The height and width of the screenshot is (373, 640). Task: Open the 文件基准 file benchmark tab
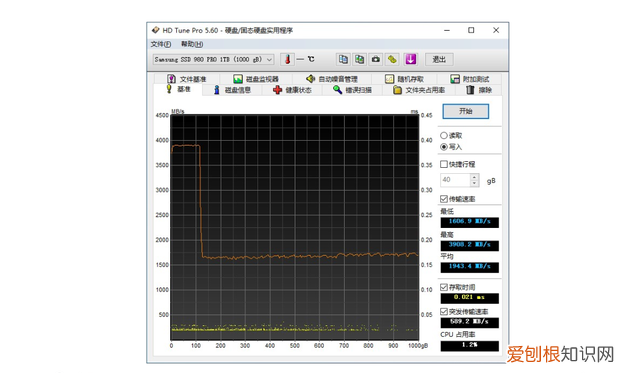point(187,79)
